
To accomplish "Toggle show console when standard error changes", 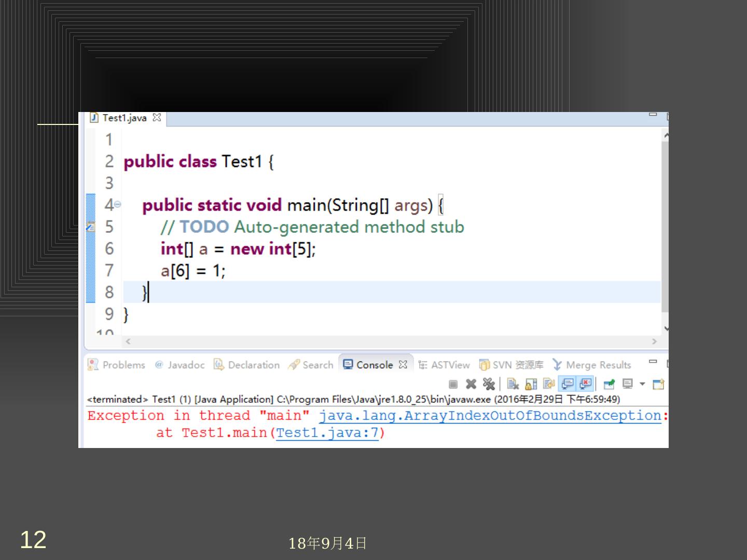I will click(586, 384).
